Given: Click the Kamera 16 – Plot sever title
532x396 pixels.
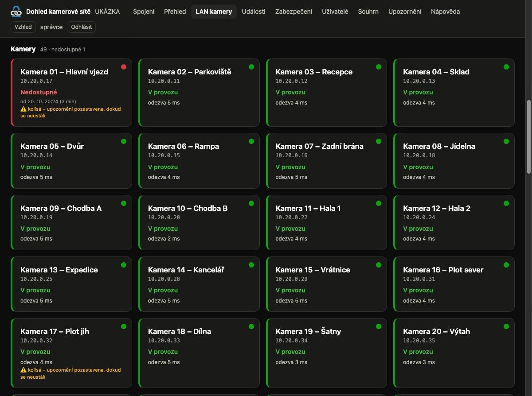Looking at the screenshot, I should 443,270.
